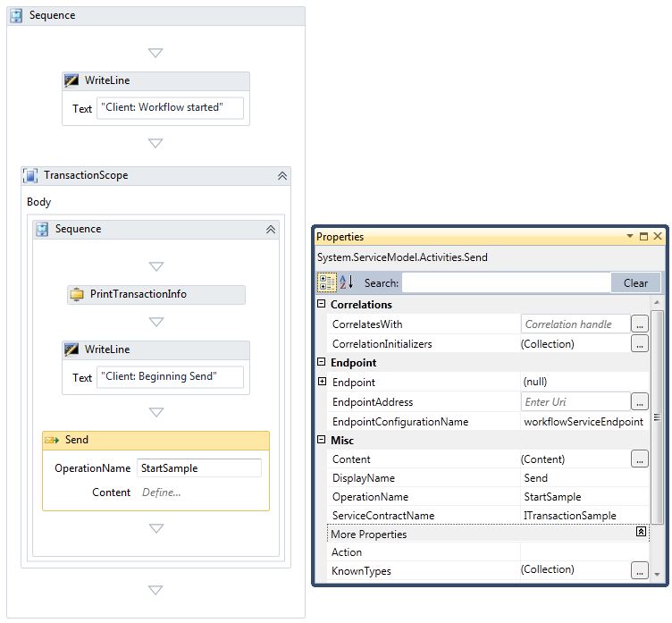Click the "Client: Beginning Send" text field
The image size is (672, 623).
coord(170,377)
